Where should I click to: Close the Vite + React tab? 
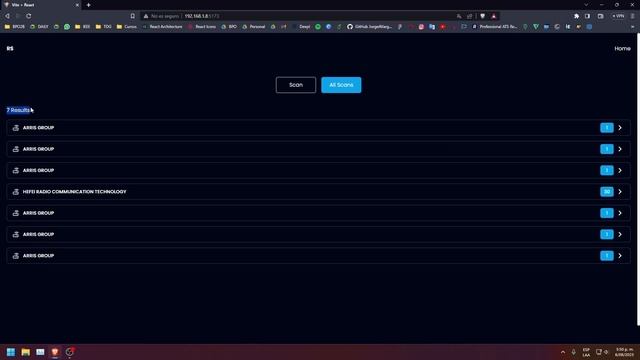(77, 5)
